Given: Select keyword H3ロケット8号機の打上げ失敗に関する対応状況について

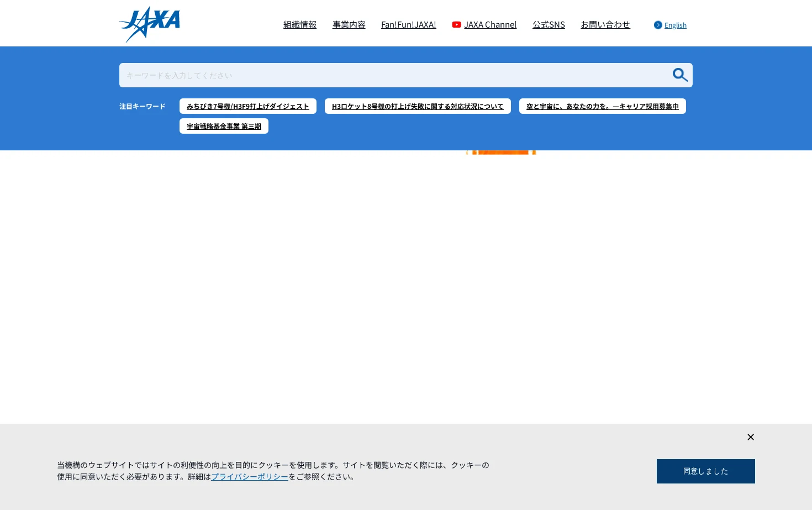Looking at the screenshot, I should tap(418, 106).
